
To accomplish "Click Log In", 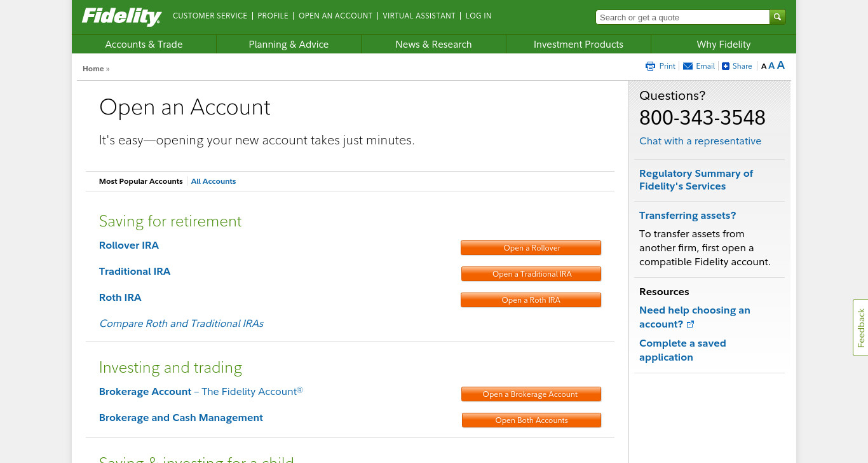I will point(478,16).
